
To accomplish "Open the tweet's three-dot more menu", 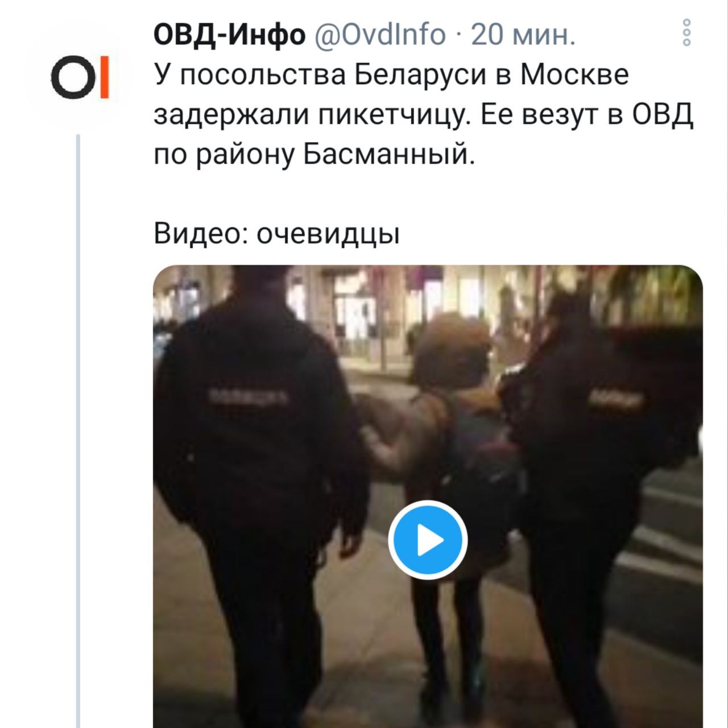I will pos(686,32).
